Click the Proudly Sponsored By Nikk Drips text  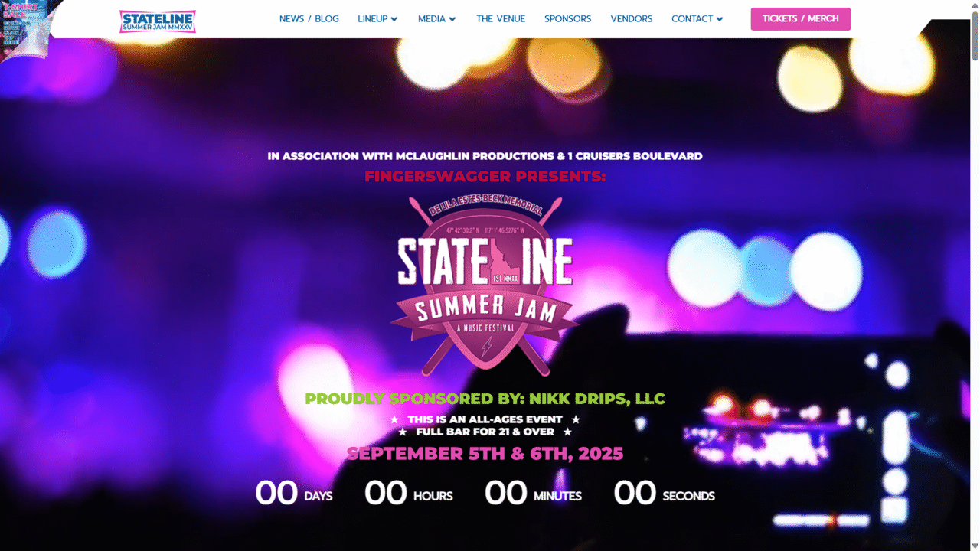point(485,399)
